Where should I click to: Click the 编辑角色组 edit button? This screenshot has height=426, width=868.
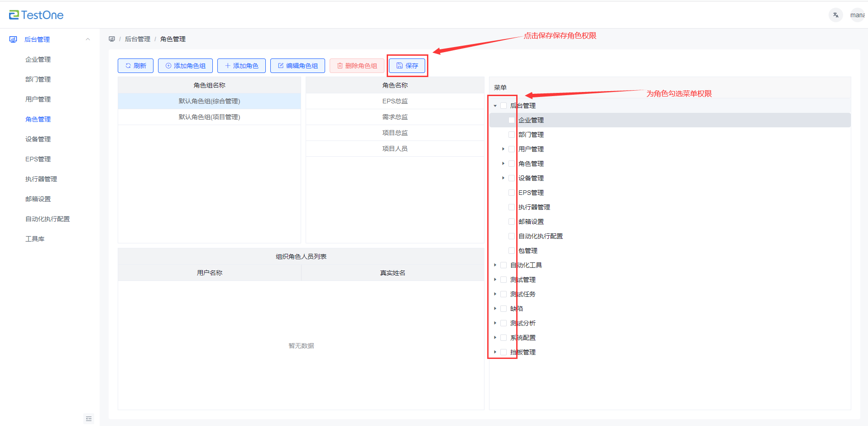297,66
